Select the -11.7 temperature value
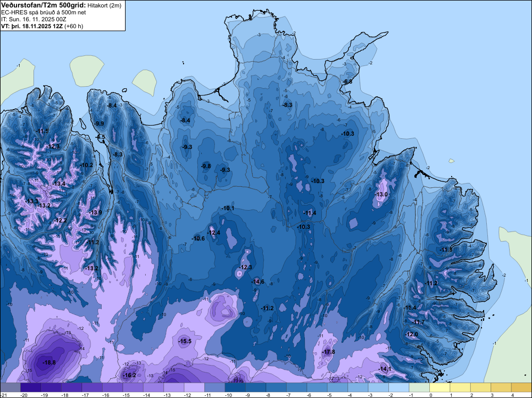 tap(418, 322)
